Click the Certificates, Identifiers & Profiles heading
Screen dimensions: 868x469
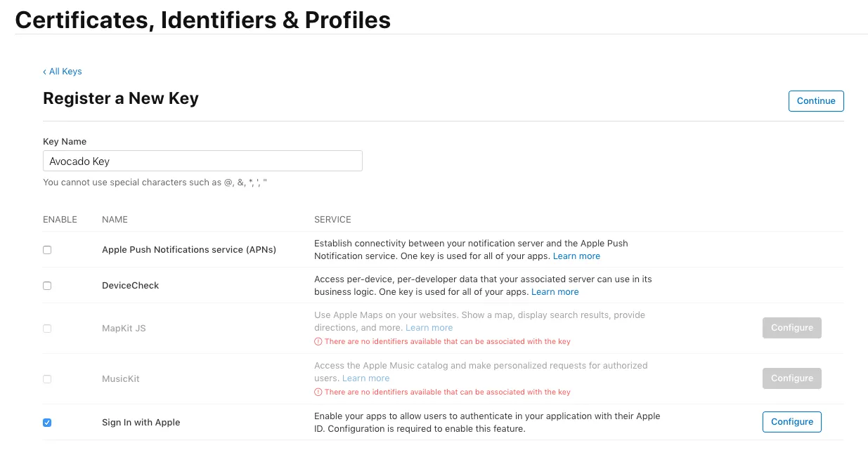coord(204,20)
